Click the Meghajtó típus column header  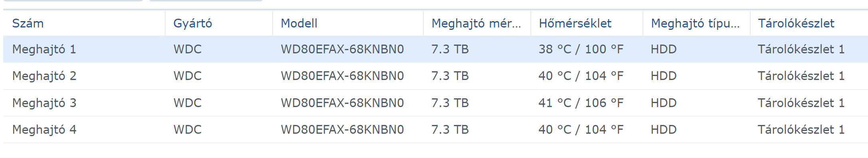[x=697, y=23]
